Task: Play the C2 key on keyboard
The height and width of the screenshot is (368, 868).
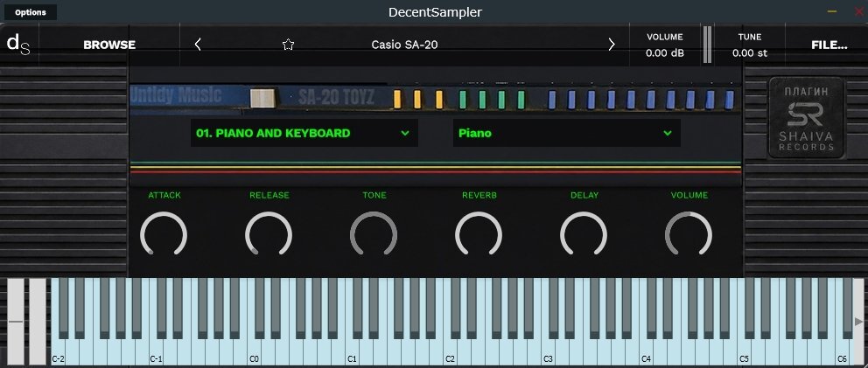Action: point(450,351)
